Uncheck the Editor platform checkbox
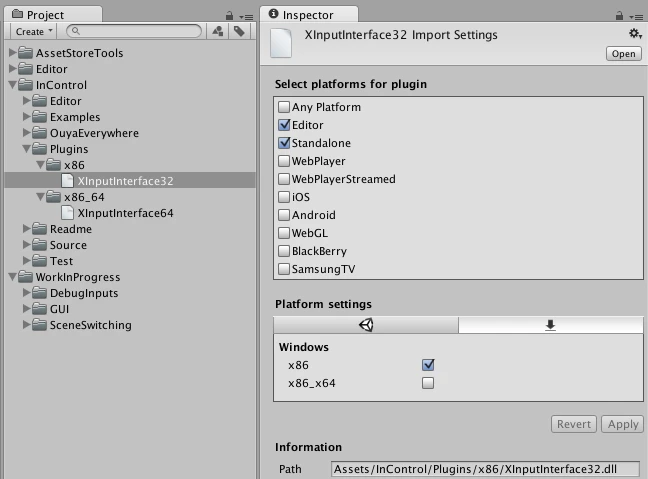This screenshot has height=479, width=648. coord(284,125)
